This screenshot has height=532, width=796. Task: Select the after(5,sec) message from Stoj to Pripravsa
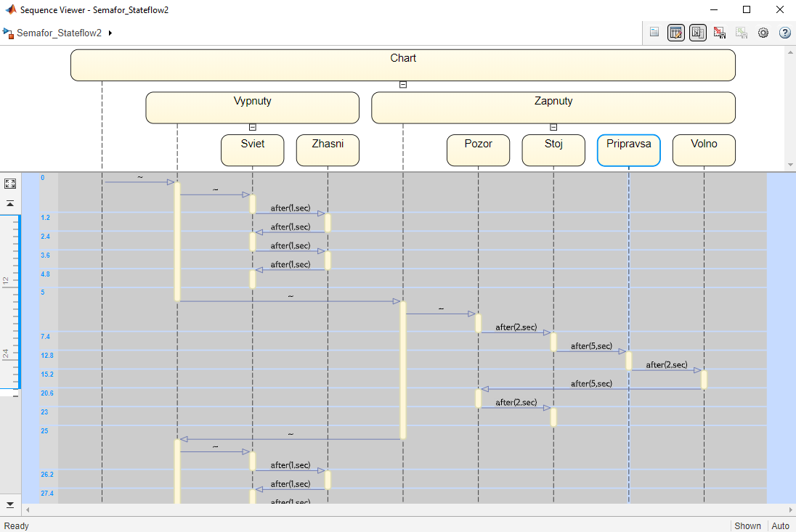coord(591,346)
